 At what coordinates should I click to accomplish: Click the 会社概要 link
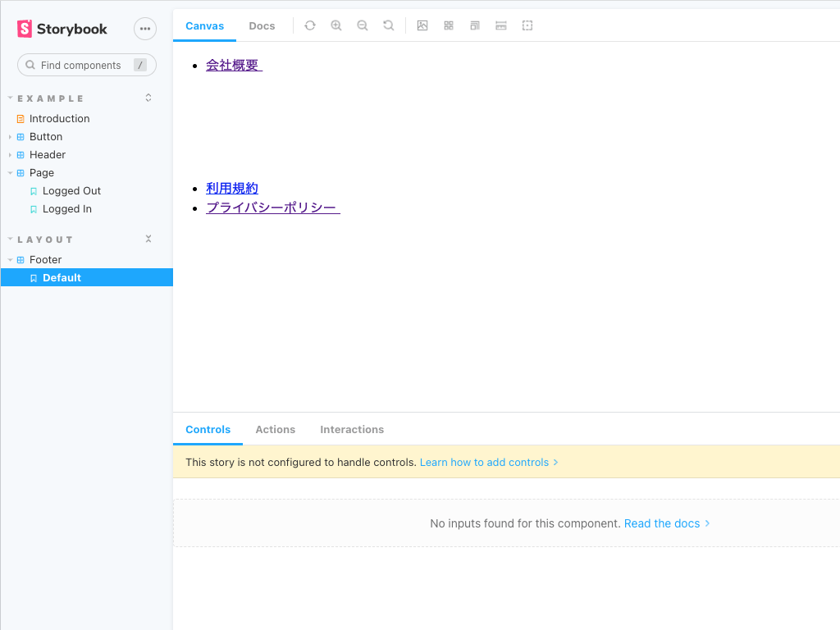click(x=234, y=66)
